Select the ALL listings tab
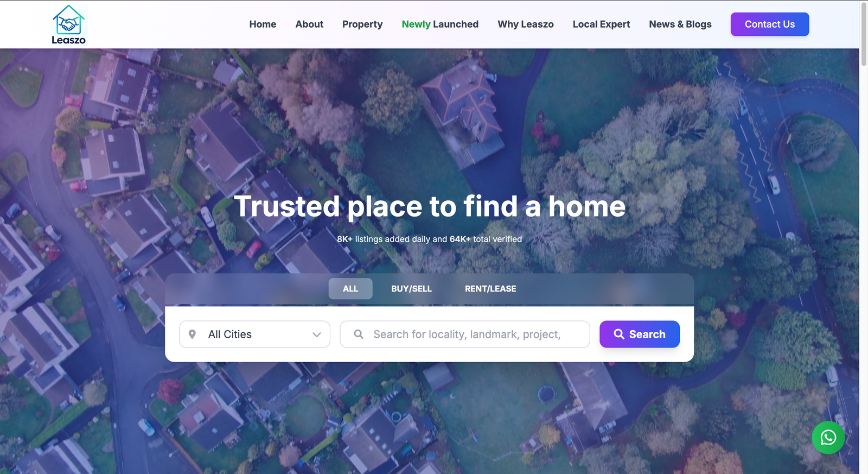Viewport: 868px width, 474px height. click(350, 289)
